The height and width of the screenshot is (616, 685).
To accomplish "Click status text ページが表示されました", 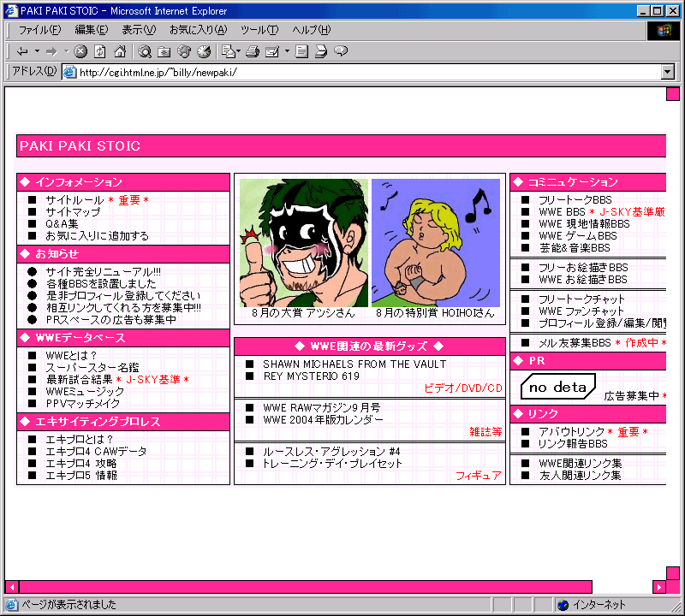I will coord(69,605).
